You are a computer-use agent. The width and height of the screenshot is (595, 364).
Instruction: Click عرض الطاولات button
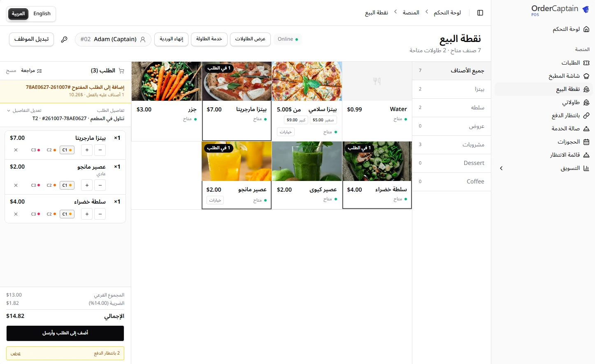point(250,39)
